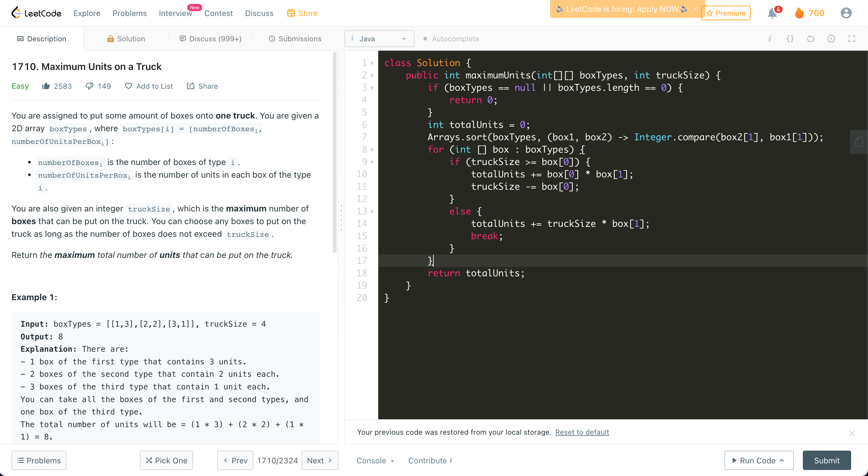Screen dimensions: 868x476
Task: Click the curly braces format icon
Action: (x=790, y=39)
